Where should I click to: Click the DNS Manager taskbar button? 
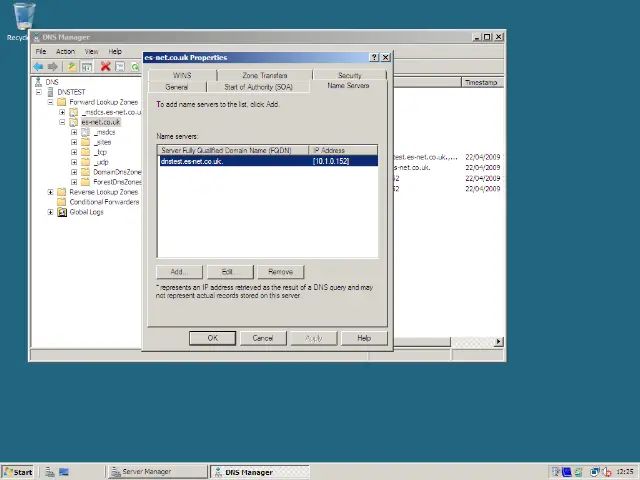point(260,472)
